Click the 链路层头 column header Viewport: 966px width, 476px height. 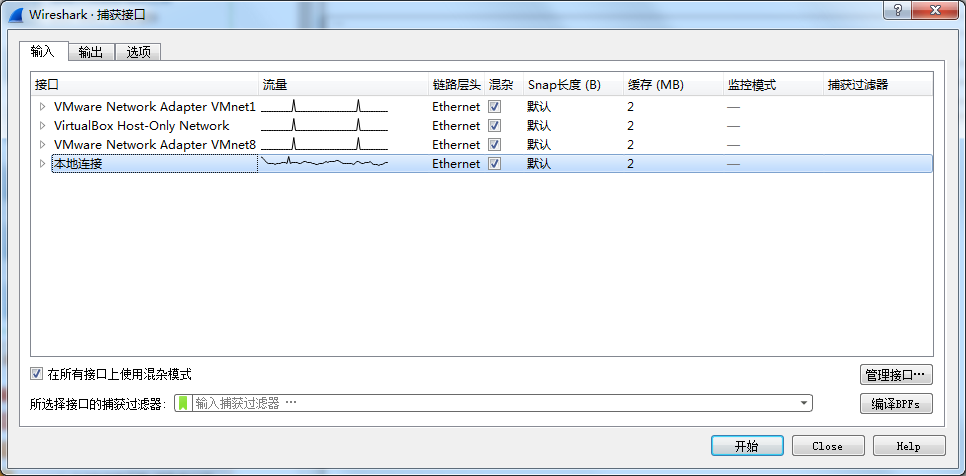pos(457,84)
